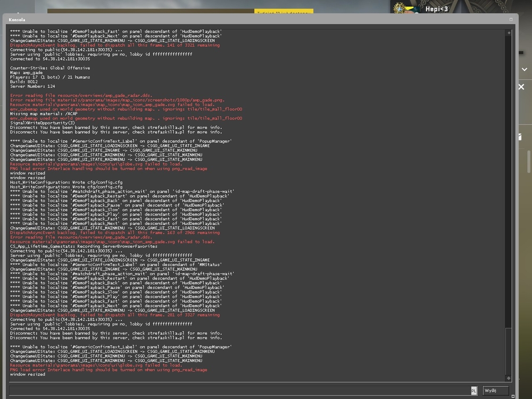Select the backlog line '163 of 2966 remaining'

pos(115,233)
